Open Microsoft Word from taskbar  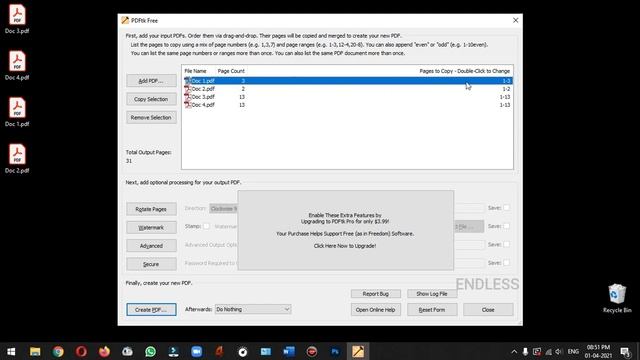(x=289, y=351)
